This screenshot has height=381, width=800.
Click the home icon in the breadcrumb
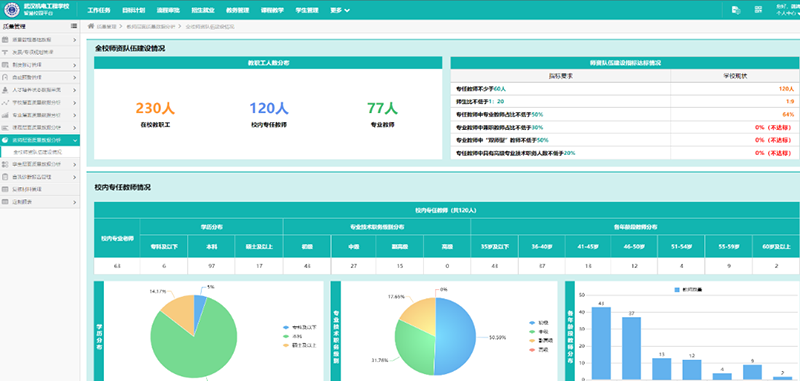tap(91, 26)
